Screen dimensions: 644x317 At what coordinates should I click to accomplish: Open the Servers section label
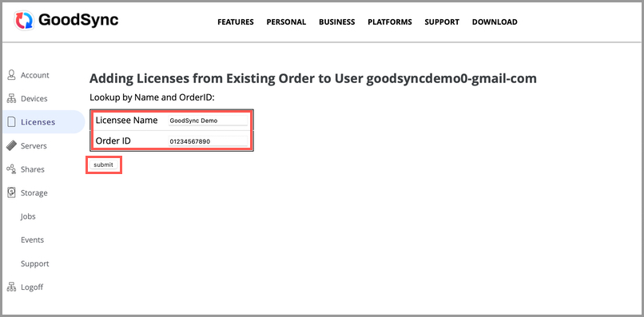[x=34, y=146]
